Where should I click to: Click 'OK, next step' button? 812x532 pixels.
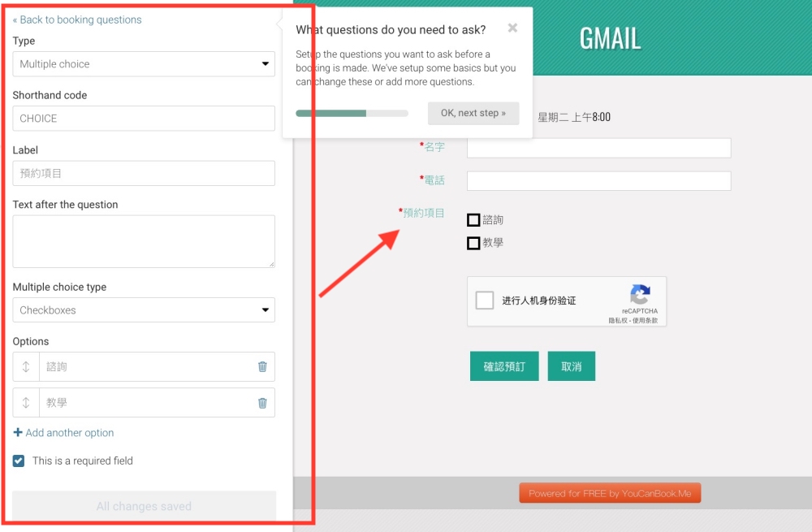click(473, 113)
